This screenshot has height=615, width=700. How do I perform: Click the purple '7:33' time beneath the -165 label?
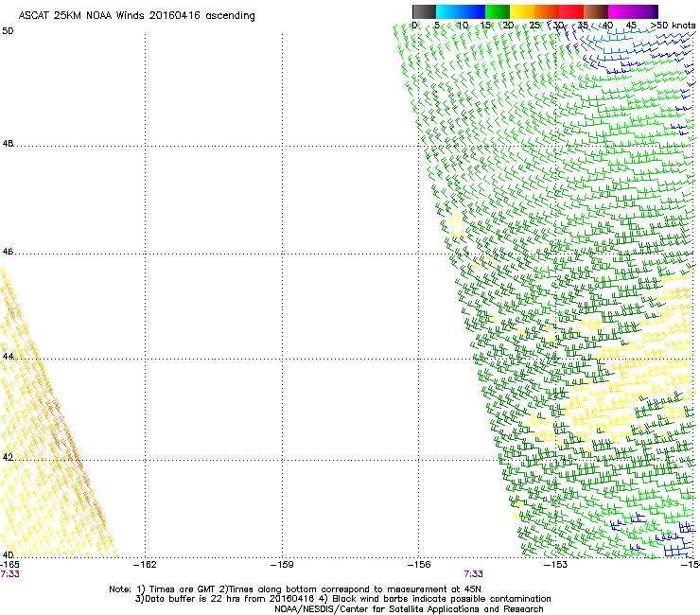[9, 574]
